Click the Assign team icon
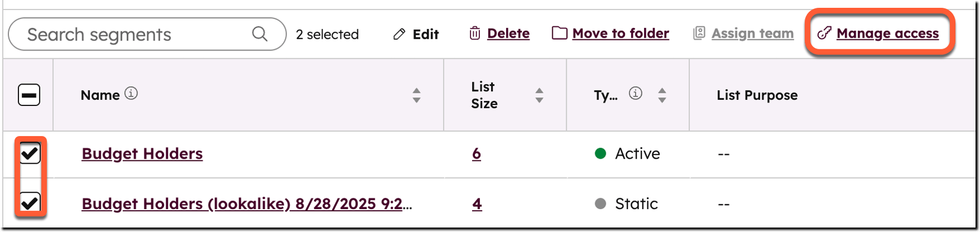980x232 pixels. [x=699, y=33]
